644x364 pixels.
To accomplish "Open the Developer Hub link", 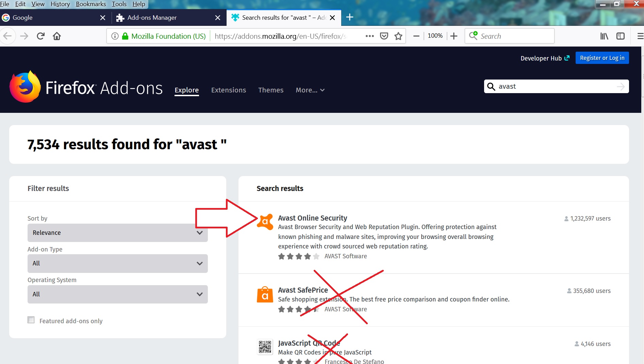I will [545, 58].
